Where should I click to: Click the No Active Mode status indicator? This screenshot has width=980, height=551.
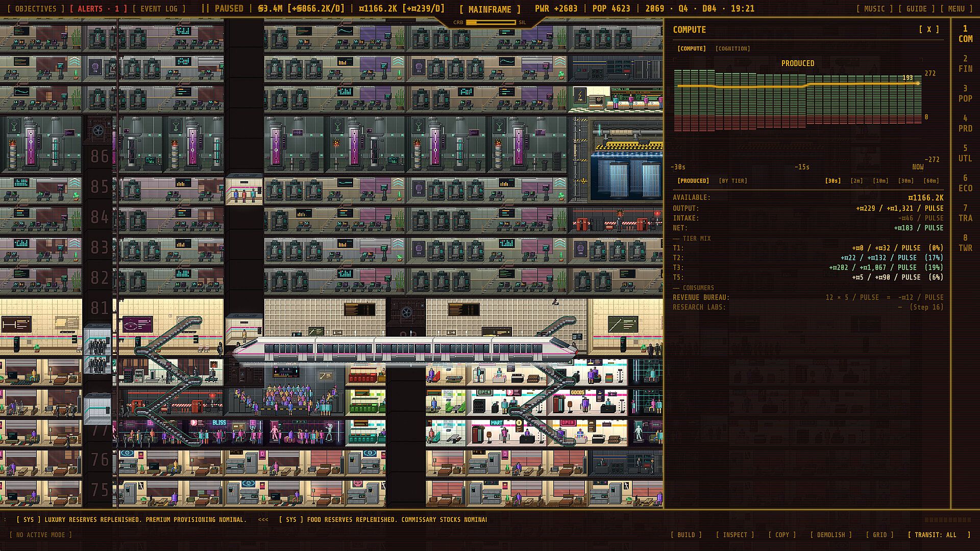pos(41,535)
